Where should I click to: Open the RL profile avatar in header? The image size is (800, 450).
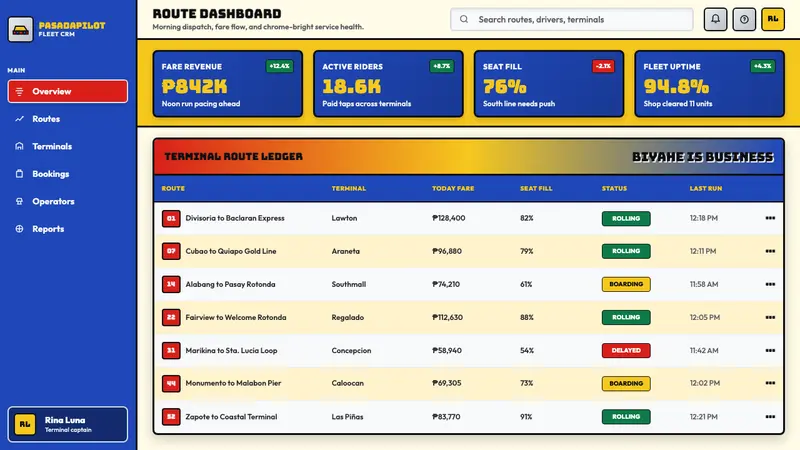tap(773, 19)
